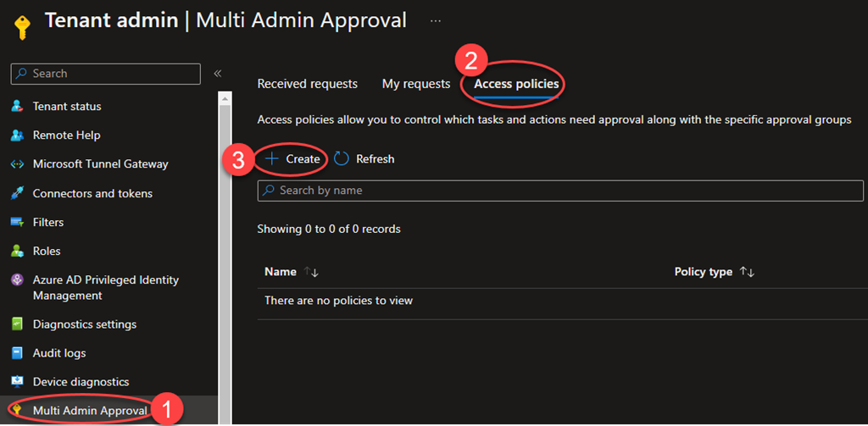
Task: Sort the Name column with arrows
Action: click(x=311, y=272)
